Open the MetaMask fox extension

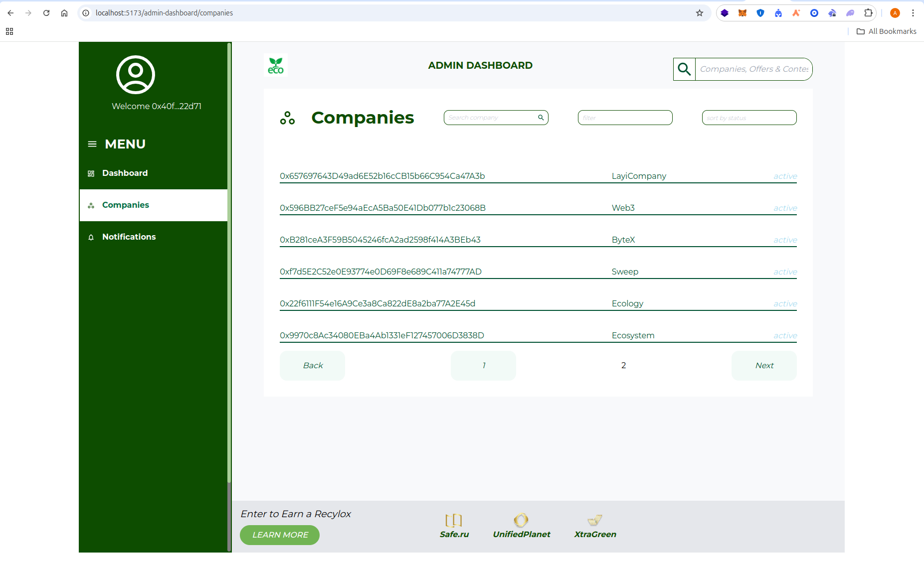(x=742, y=13)
